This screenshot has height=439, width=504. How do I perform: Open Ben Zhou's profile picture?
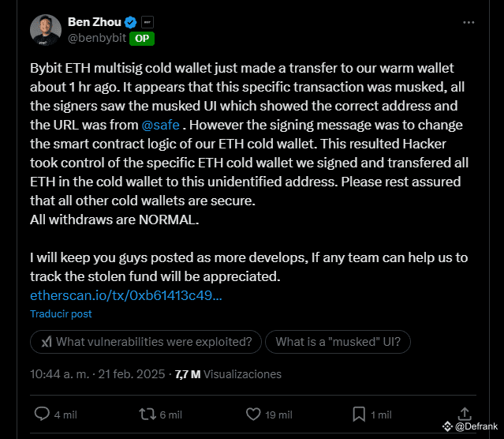tap(45, 30)
